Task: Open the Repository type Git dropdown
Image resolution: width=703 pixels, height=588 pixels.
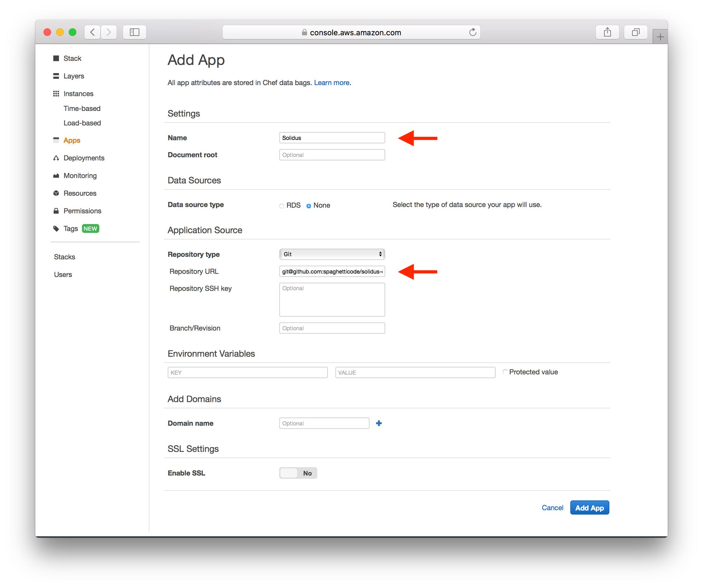Action: [332, 254]
